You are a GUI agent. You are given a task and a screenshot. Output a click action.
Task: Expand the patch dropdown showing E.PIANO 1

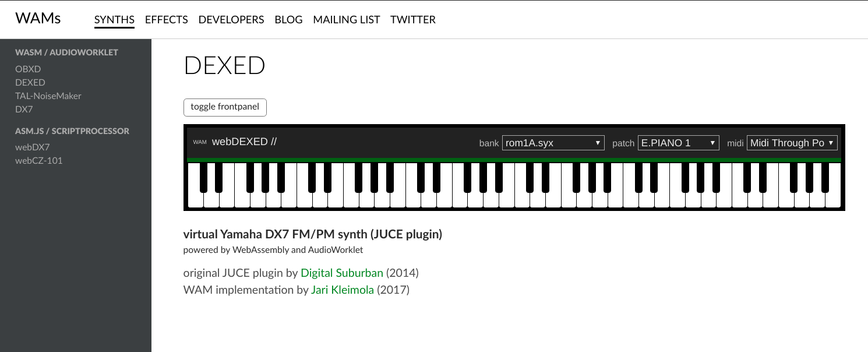pyautogui.click(x=679, y=143)
